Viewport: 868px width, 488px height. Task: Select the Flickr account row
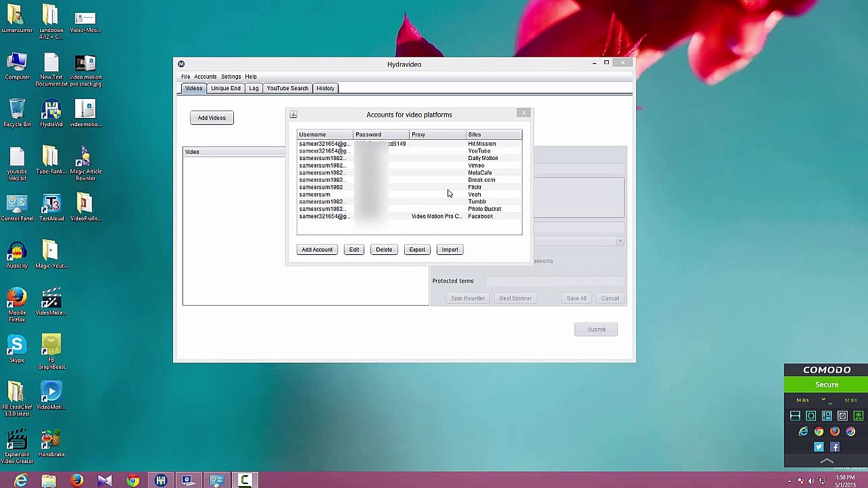pos(410,187)
